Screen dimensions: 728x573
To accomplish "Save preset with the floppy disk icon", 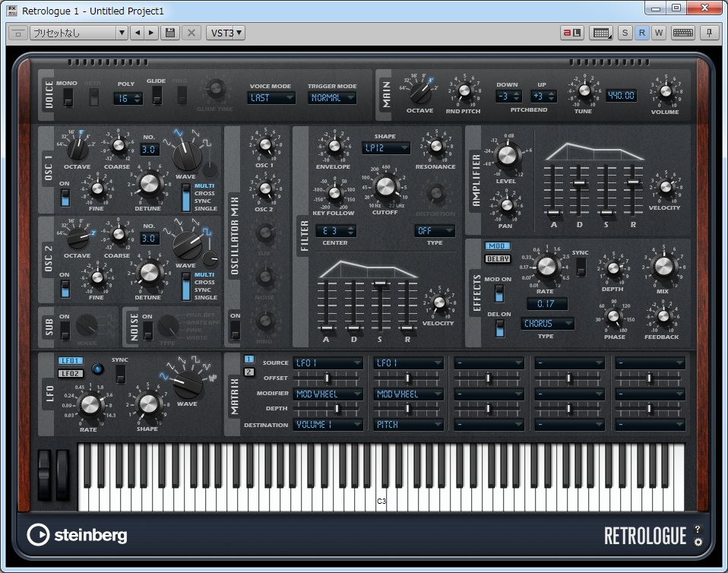I will (170, 33).
